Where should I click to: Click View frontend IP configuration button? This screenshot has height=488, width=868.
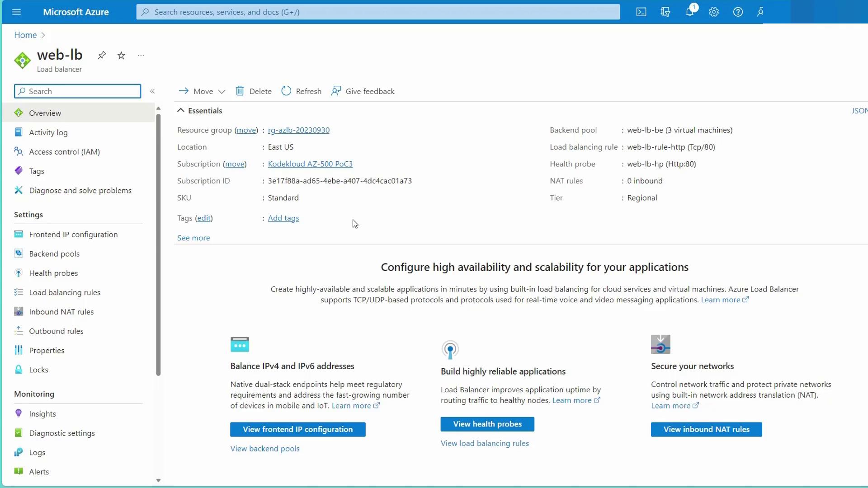297,429
